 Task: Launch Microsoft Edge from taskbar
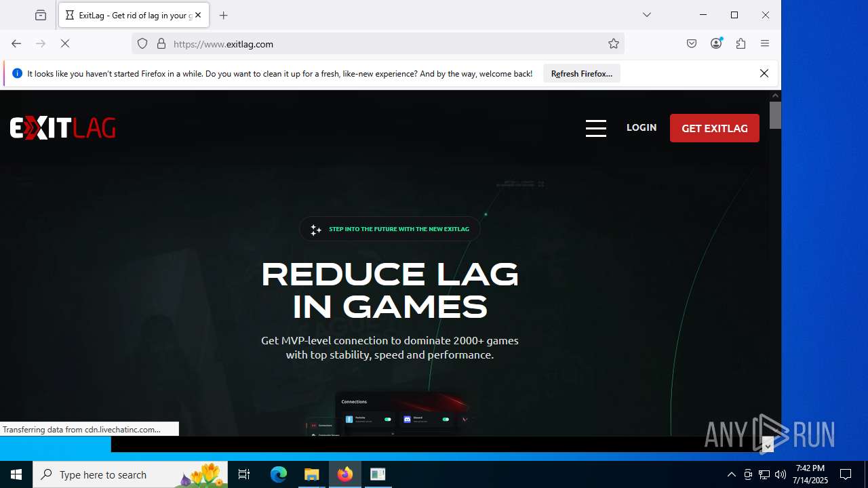click(279, 474)
